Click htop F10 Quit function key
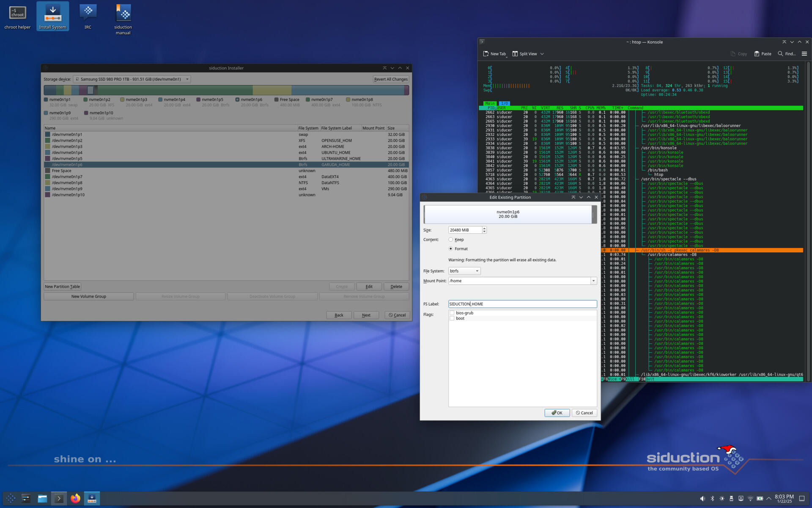The width and height of the screenshot is (812, 508). [x=647, y=379]
